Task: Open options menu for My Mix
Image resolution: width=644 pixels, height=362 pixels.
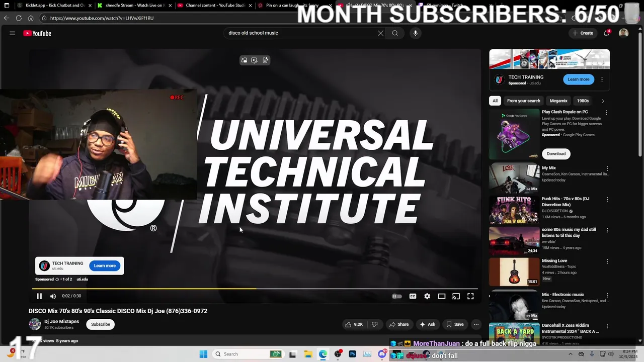Action: tap(607, 169)
